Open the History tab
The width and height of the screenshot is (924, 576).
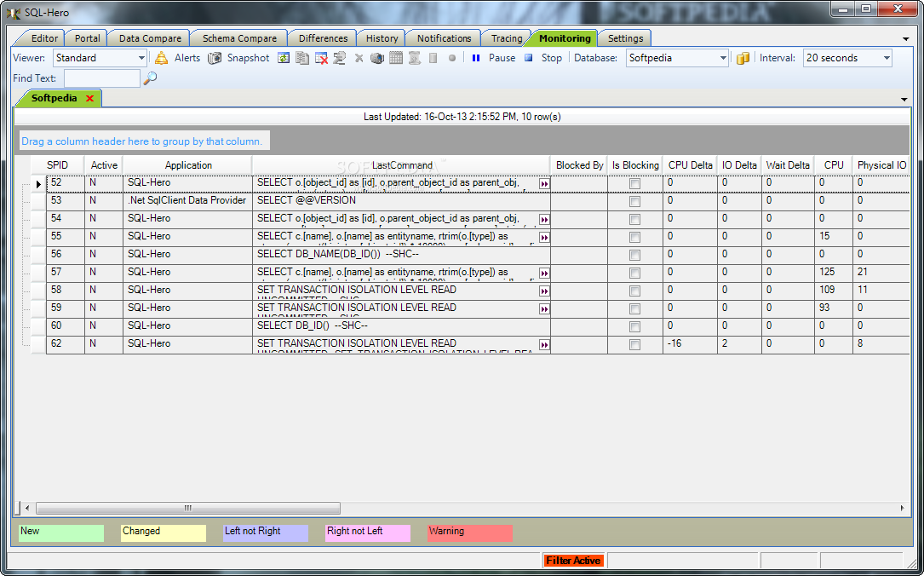click(382, 38)
